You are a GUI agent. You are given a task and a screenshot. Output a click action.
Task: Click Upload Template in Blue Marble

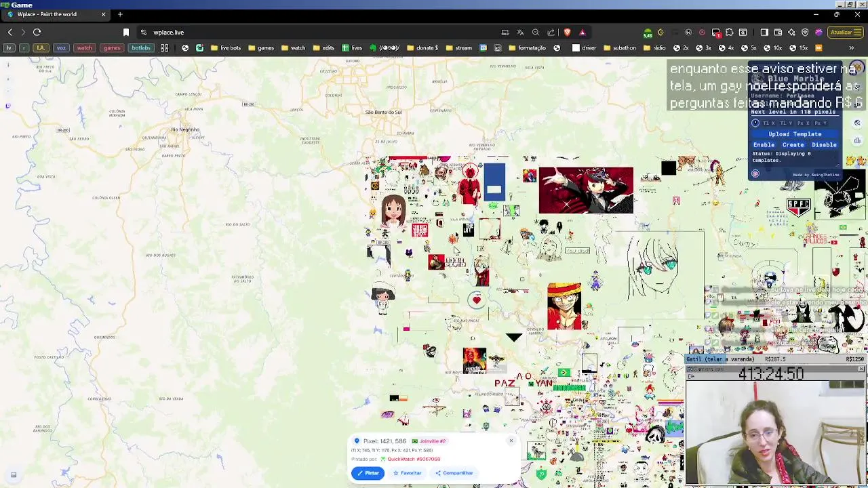[795, 134]
